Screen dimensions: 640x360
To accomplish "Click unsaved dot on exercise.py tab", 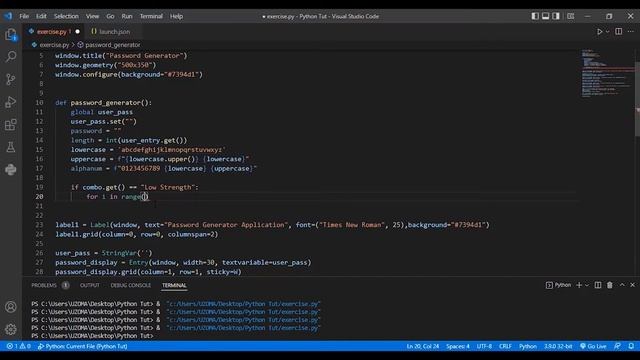I will 77,31.
